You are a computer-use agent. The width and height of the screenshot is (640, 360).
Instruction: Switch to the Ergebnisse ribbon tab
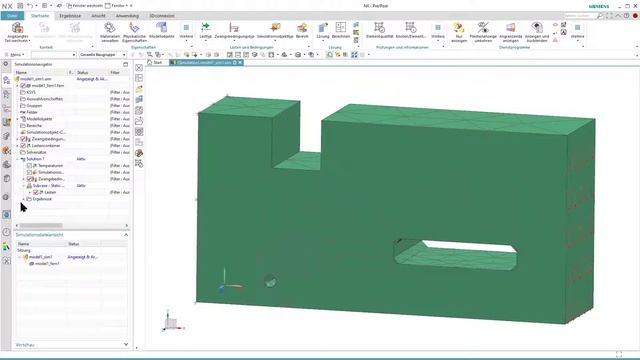coord(70,16)
